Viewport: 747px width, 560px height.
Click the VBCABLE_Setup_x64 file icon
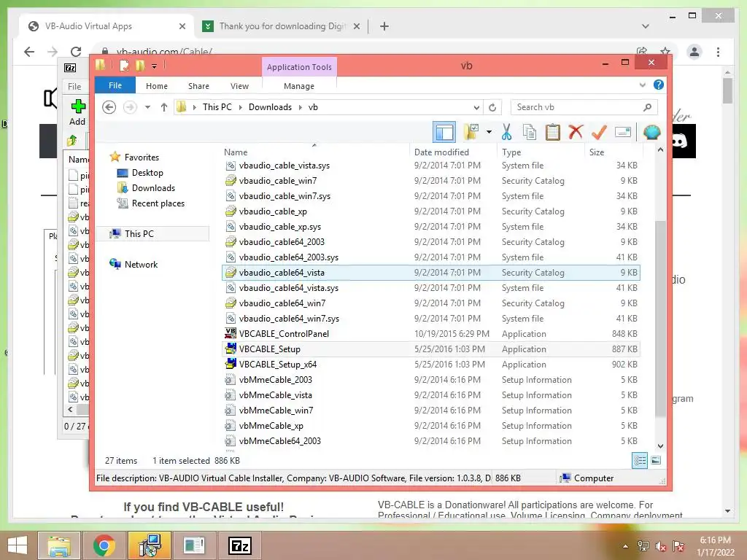pos(231,364)
